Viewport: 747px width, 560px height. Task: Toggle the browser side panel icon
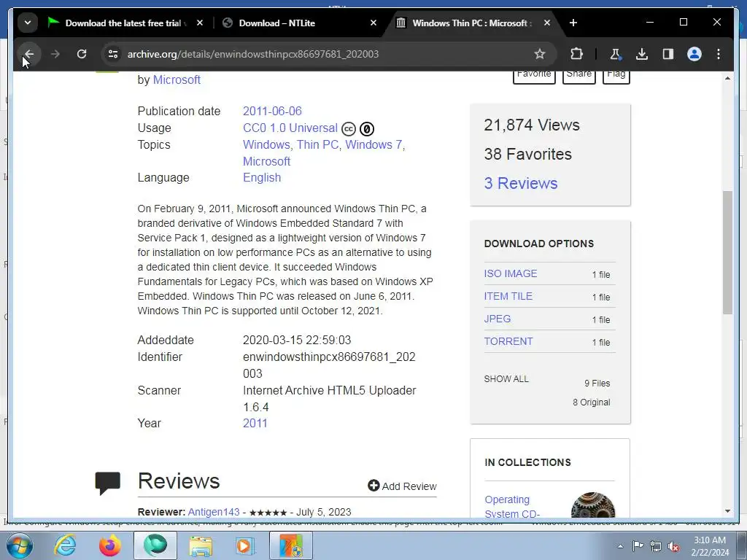coord(668,54)
